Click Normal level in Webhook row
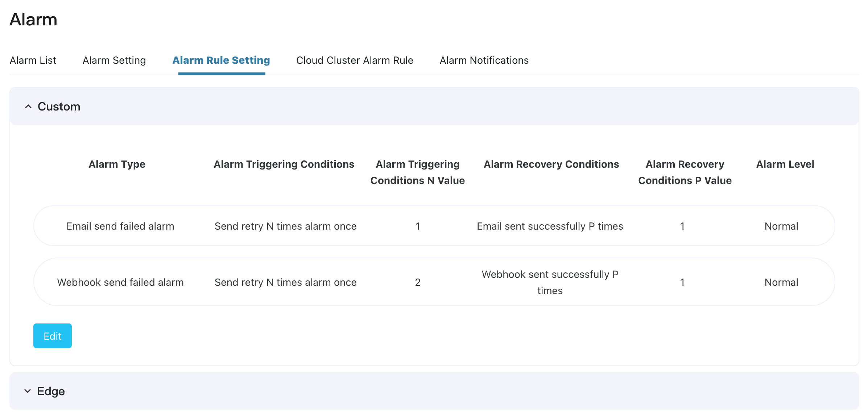This screenshot has width=868, height=418. point(781,282)
